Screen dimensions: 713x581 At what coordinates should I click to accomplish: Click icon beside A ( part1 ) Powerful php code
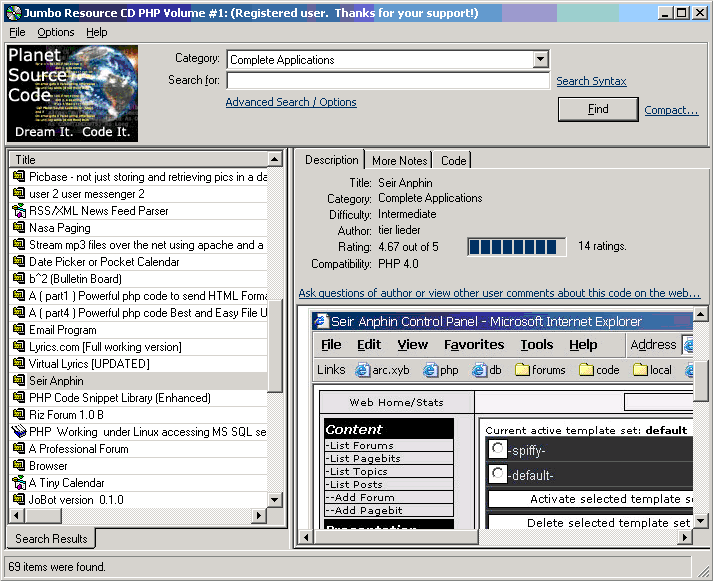tap(19, 296)
